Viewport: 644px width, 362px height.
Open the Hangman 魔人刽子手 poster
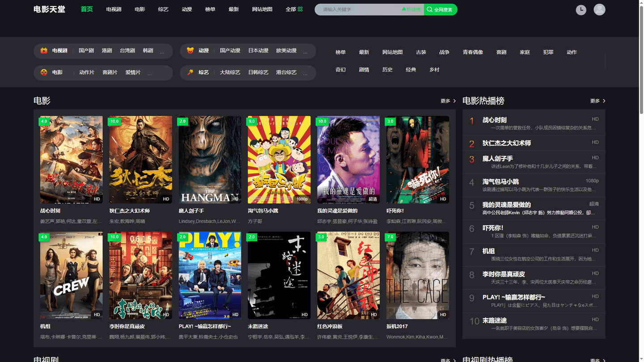coord(210,160)
